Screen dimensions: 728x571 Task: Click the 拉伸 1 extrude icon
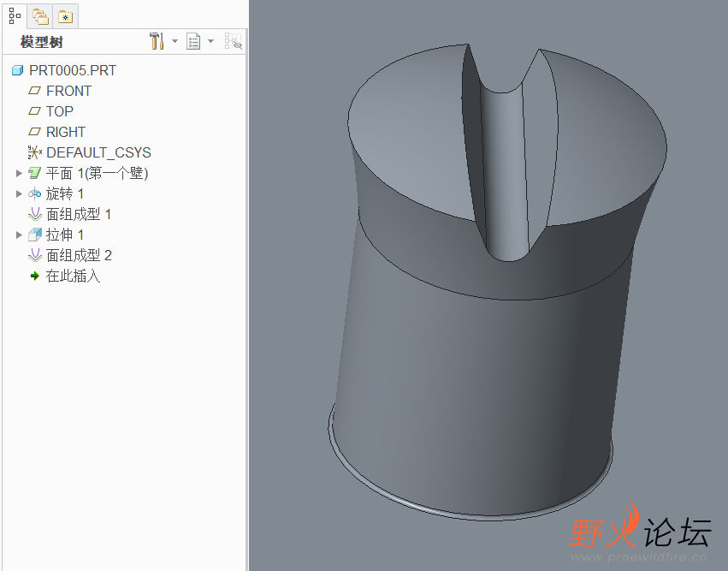coord(35,235)
